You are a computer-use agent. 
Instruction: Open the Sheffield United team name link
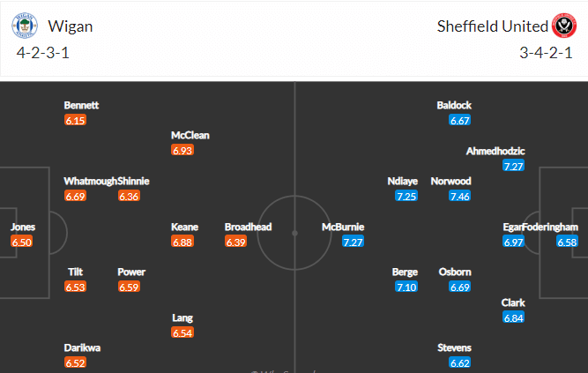(493, 26)
